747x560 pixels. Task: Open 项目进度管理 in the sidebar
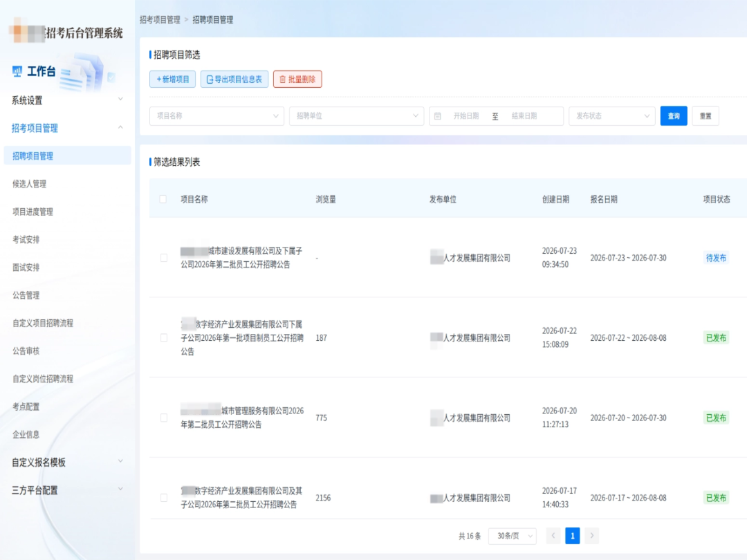[33, 212]
